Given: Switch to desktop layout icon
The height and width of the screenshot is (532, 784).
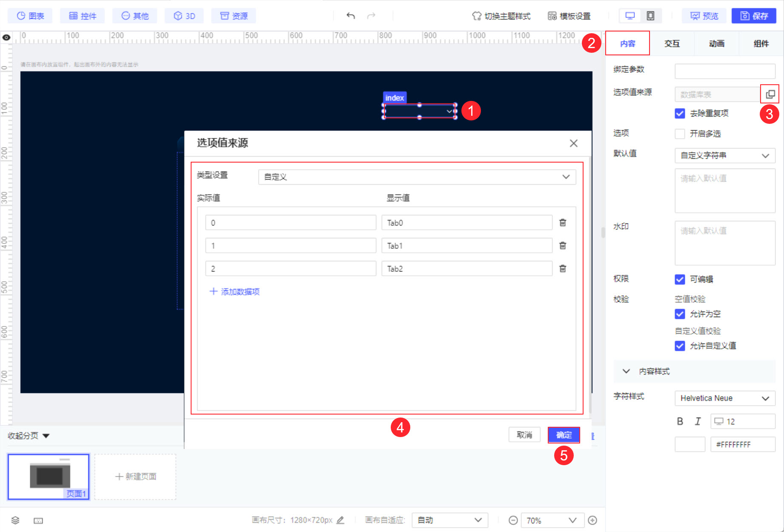Looking at the screenshot, I should 630,16.
